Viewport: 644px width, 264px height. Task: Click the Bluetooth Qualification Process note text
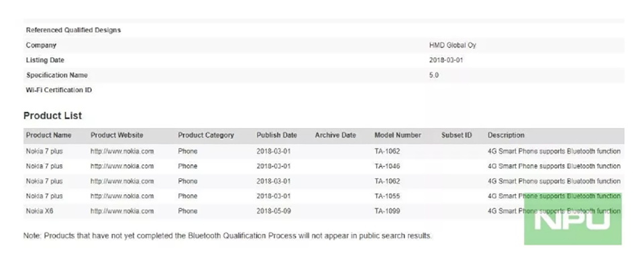pyautogui.click(x=227, y=236)
